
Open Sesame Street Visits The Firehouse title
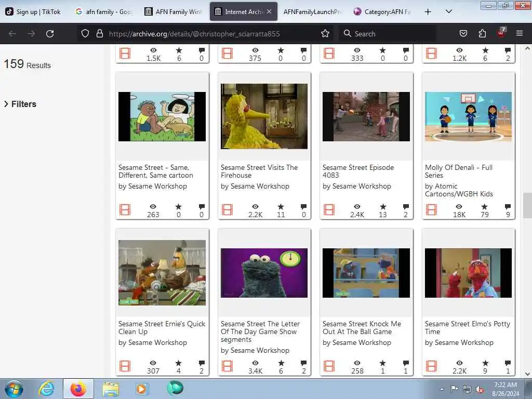pos(259,171)
